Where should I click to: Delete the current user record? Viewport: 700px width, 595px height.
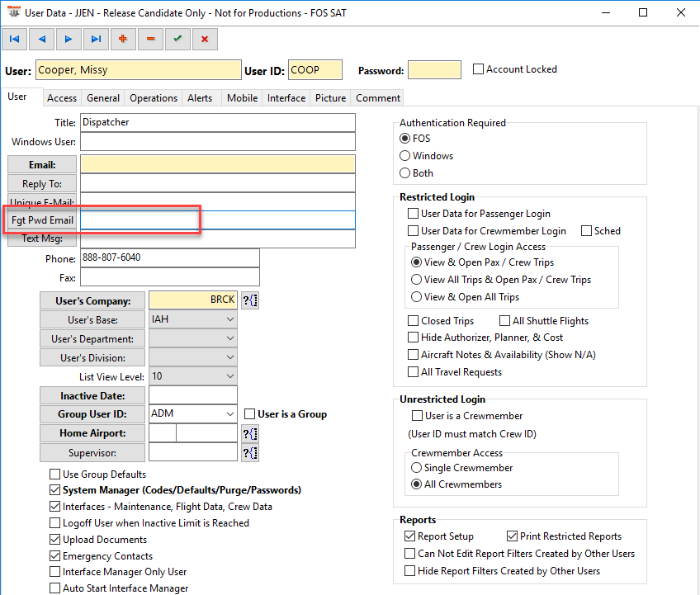click(150, 40)
